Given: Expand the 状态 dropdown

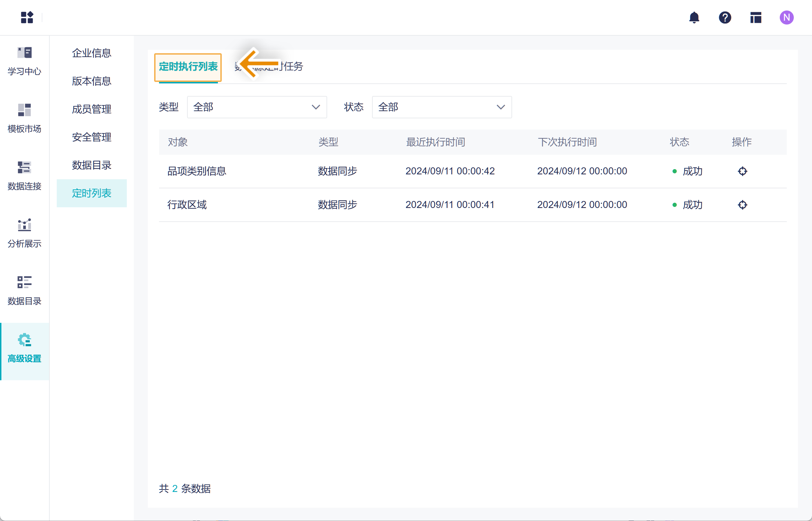Looking at the screenshot, I should [x=441, y=107].
